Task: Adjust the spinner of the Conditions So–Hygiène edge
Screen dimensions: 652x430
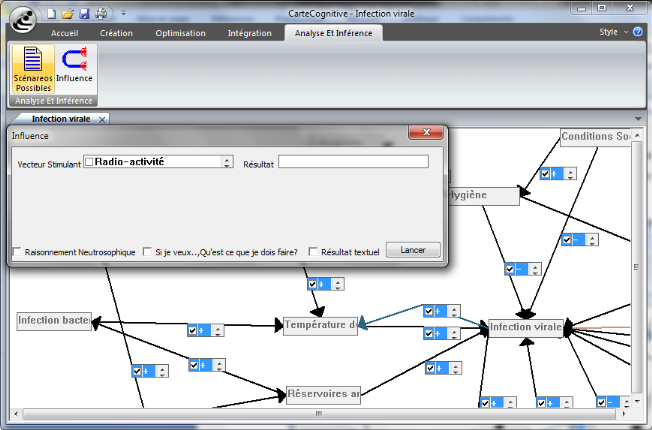Action: pos(570,174)
